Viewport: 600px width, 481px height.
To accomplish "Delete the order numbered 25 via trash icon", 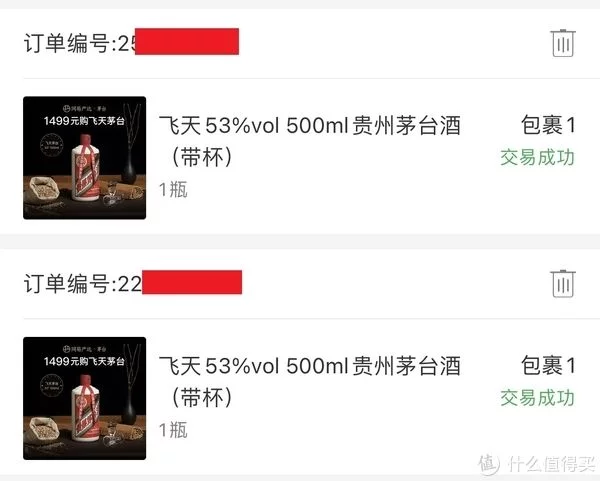I will click(562, 43).
